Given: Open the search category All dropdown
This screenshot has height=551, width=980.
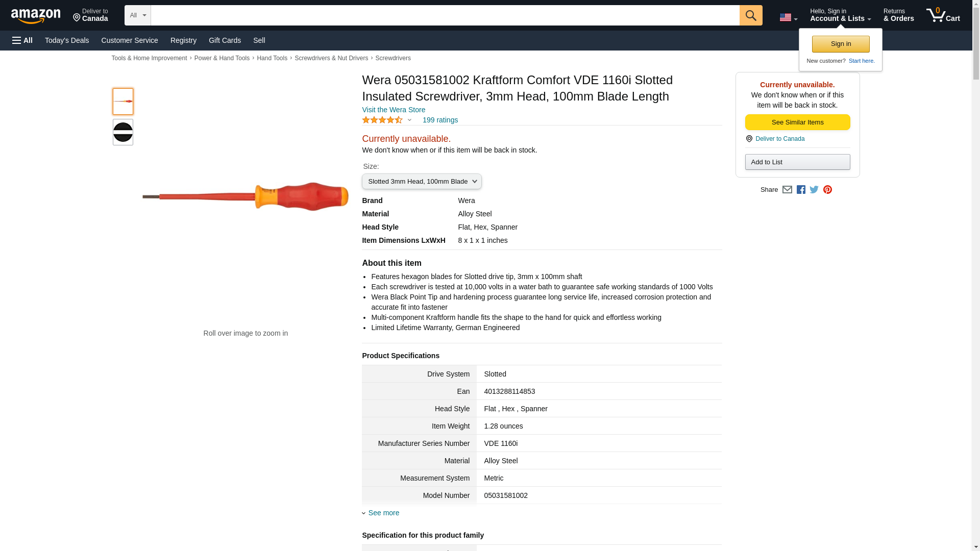Looking at the screenshot, I should pos(137,15).
